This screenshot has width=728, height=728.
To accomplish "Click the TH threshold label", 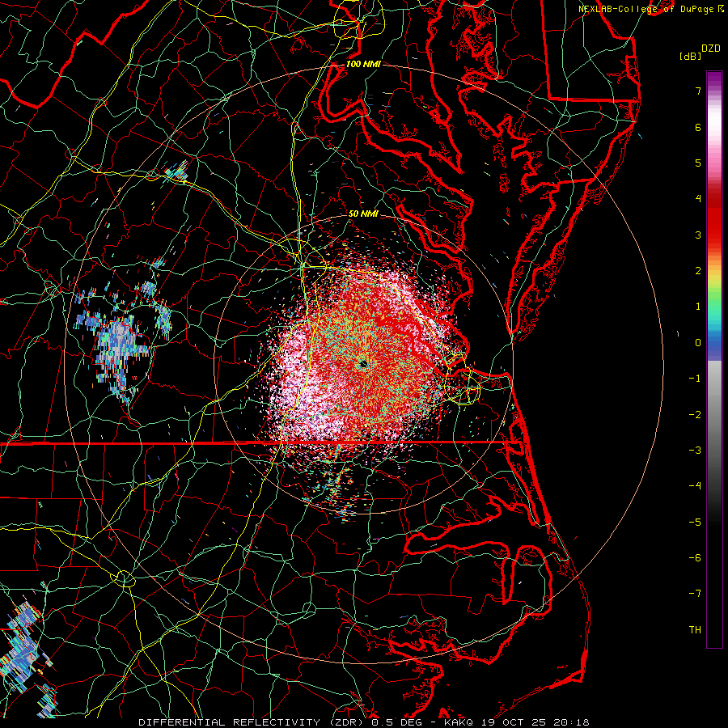I will tap(695, 630).
